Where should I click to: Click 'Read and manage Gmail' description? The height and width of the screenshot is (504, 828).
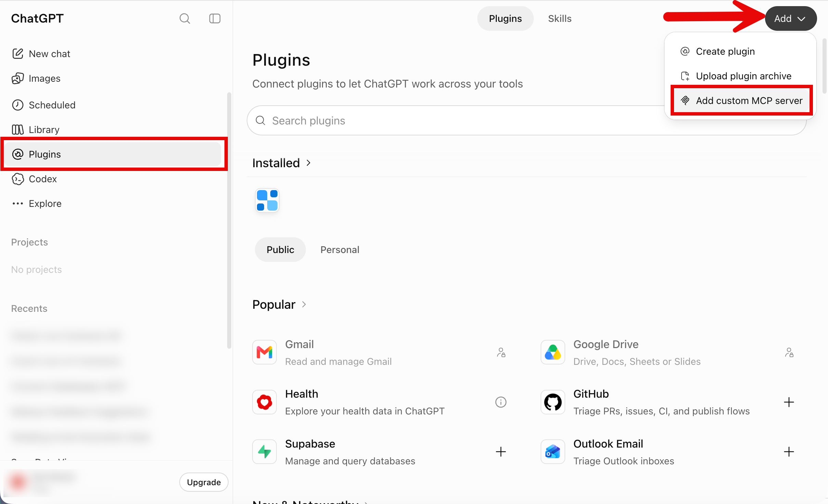338,361
